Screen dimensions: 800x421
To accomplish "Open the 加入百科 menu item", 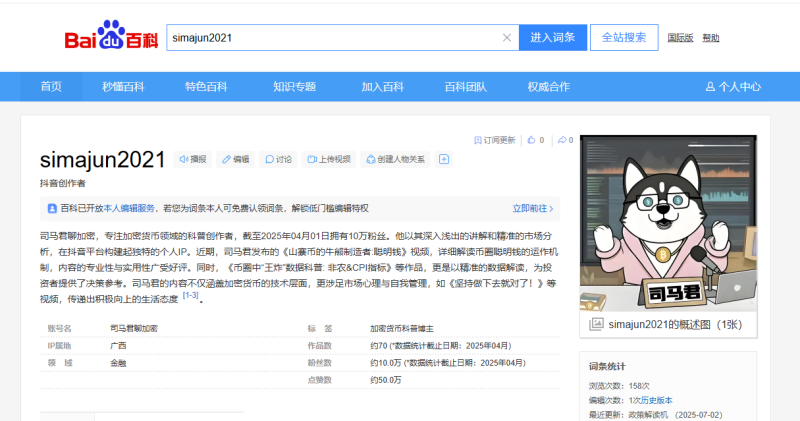I will point(383,87).
